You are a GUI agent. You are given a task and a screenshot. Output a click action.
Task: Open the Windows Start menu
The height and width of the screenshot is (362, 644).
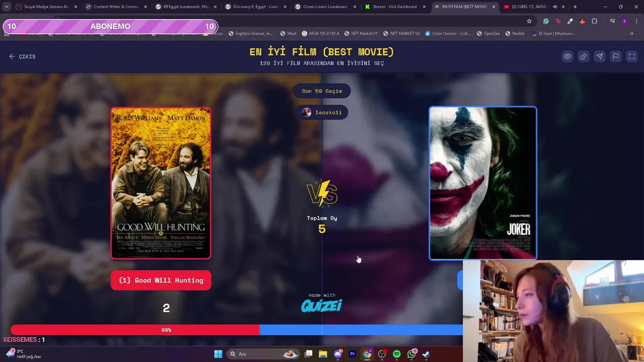pos(218,354)
